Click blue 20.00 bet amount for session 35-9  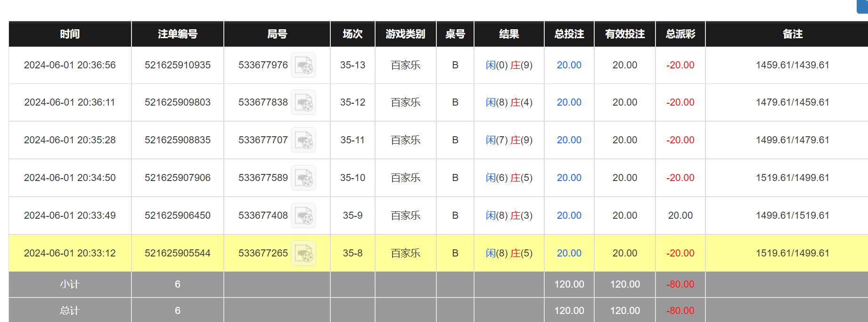[569, 215]
